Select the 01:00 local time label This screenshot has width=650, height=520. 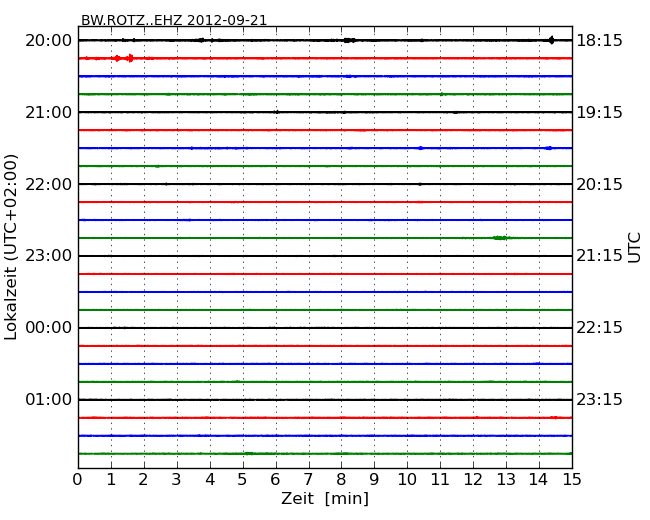(49, 399)
